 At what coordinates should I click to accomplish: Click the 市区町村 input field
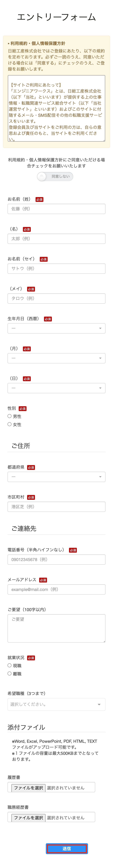[x=56, y=507]
